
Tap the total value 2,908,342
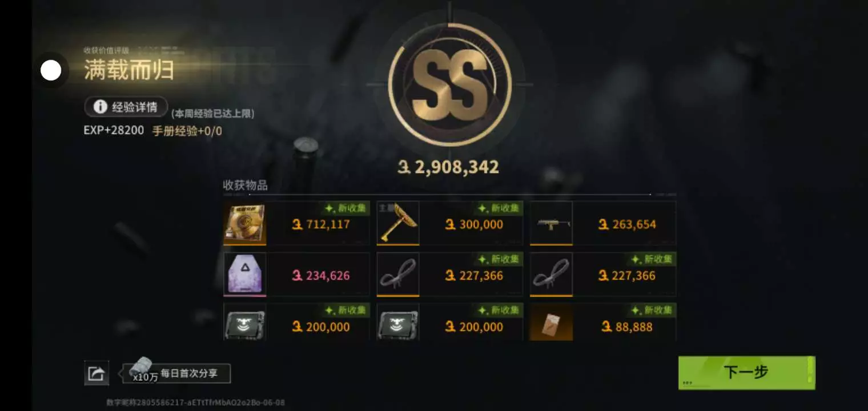[448, 167]
